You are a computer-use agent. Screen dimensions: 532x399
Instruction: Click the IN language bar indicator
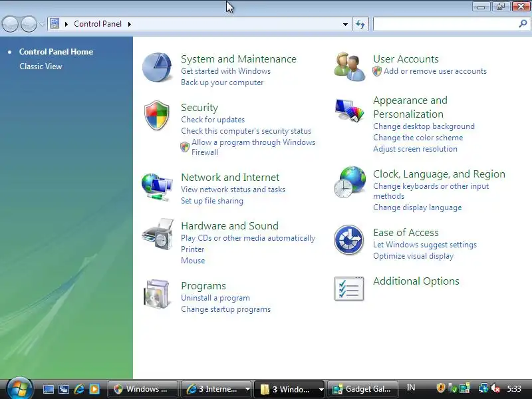pyautogui.click(x=411, y=388)
